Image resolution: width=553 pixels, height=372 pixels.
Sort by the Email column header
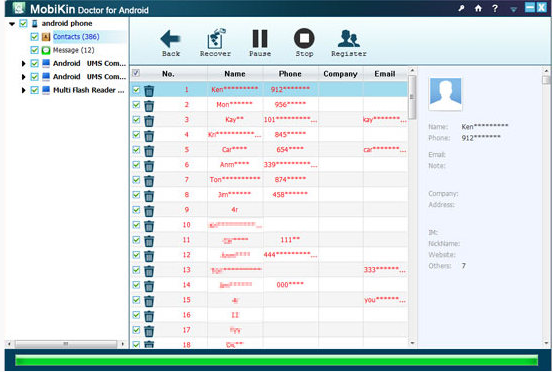pyautogui.click(x=385, y=74)
